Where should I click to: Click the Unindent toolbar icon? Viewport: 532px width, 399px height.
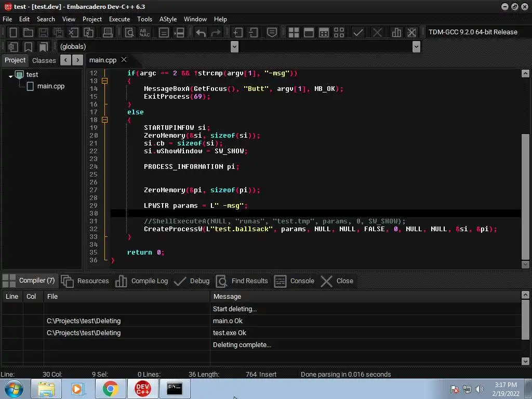pyautogui.click(x=253, y=33)
